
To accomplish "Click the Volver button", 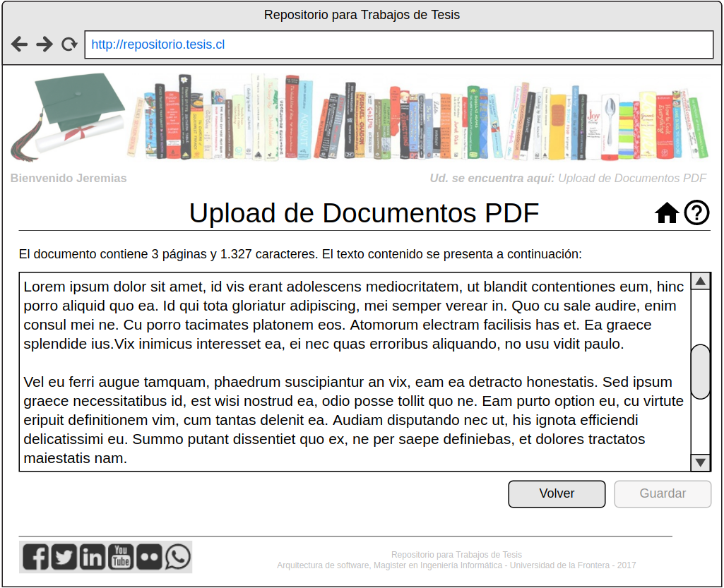I will [557, 494].
